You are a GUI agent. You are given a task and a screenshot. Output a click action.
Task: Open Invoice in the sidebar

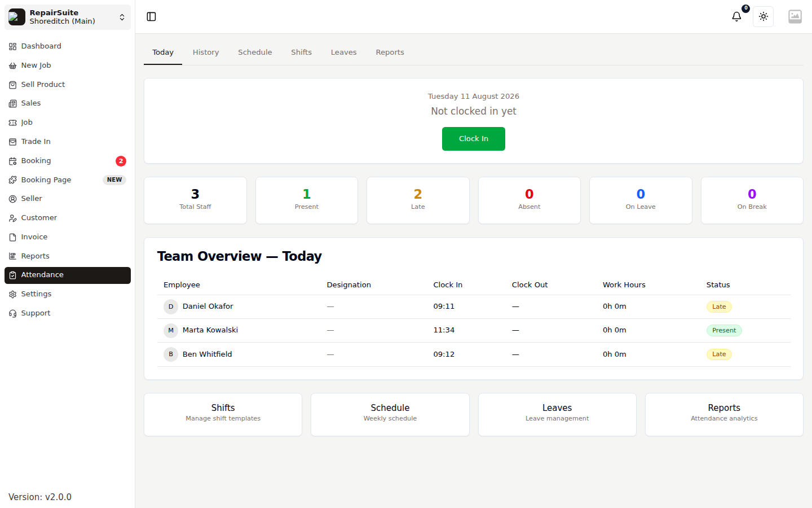pos(68,237)
